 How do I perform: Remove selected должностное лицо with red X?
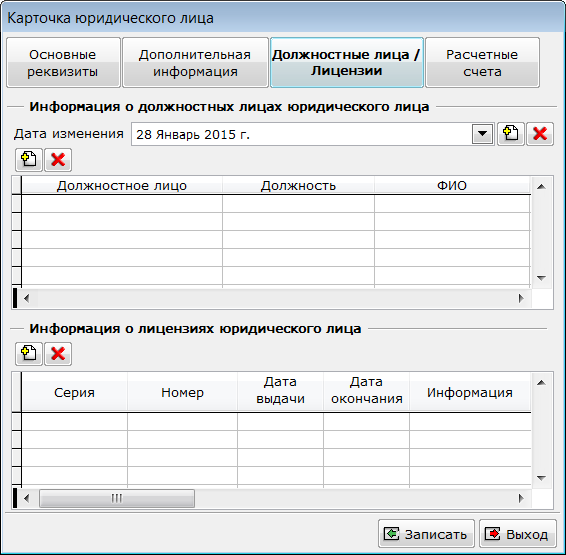coord(58,159)
